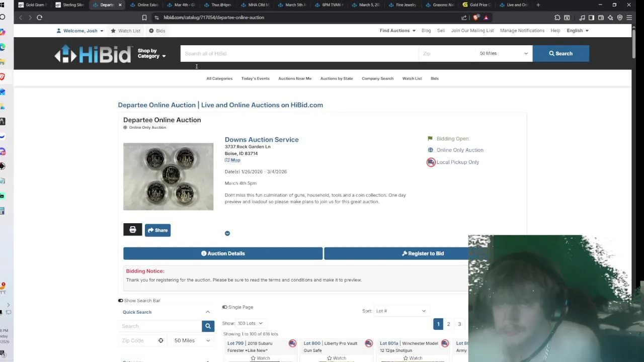This screenshot has width=644, height=362.
Task: Click Quick Search text field
Action: (160, 326)
